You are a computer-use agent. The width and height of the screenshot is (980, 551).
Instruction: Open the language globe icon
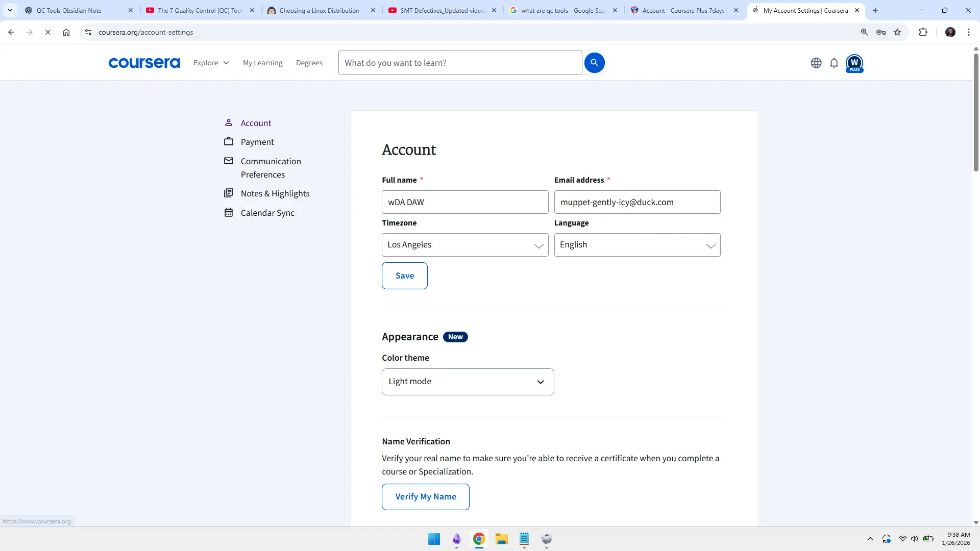[816, 63]
